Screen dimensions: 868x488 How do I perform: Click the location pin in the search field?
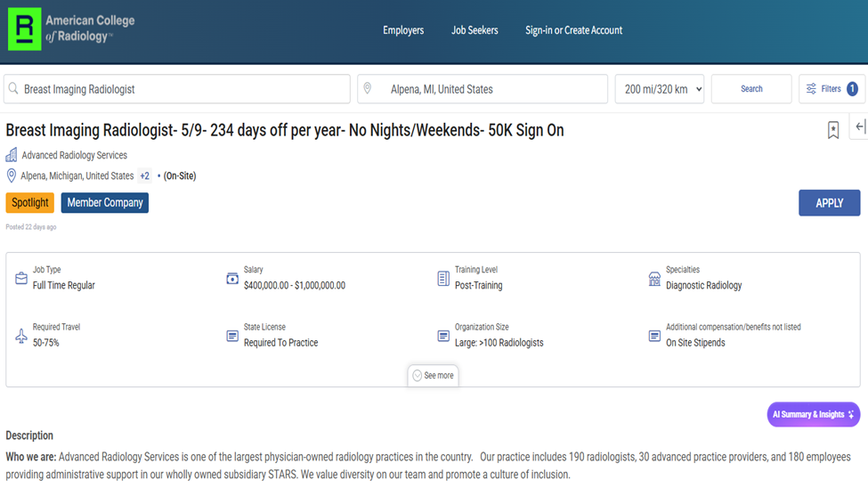click(x=367, y=89)
